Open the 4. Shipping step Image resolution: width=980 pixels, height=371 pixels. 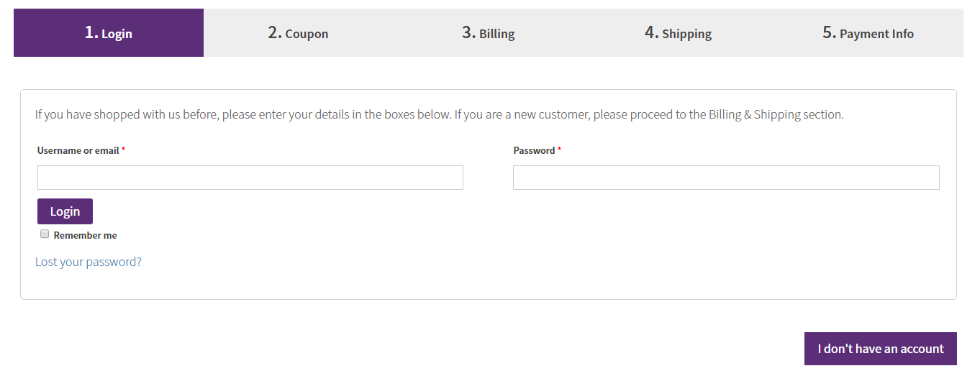coord(679,33)
